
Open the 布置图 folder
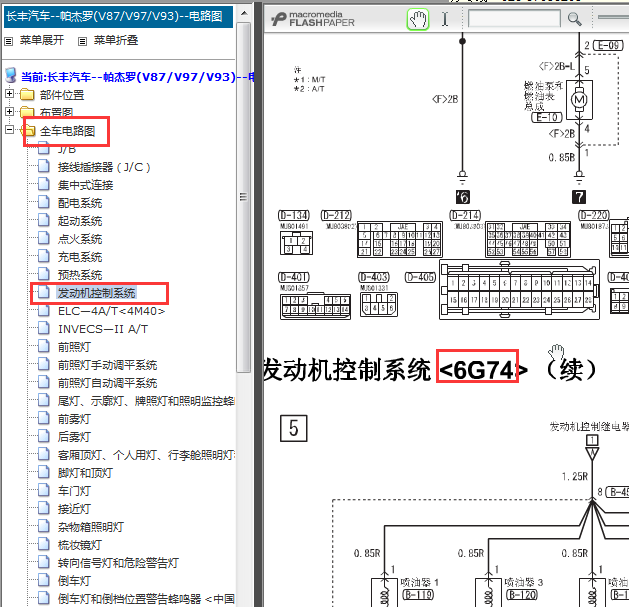tap(56, 113)
